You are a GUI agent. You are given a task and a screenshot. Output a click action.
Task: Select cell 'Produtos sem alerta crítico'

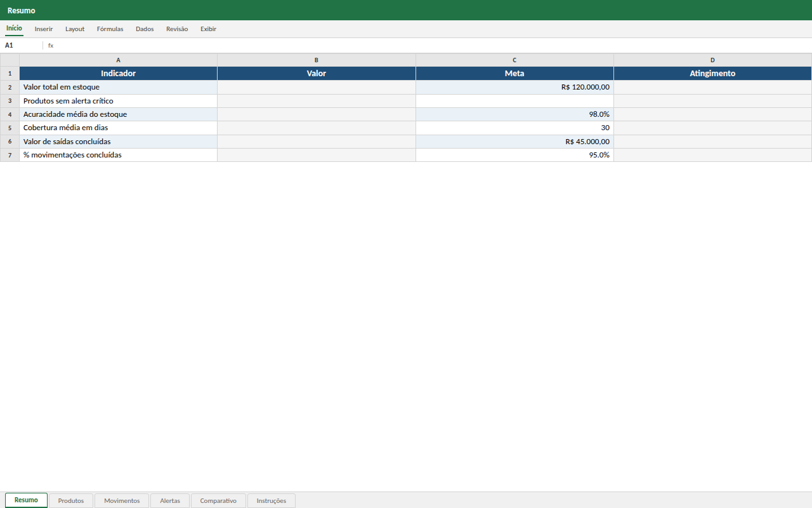[119, 101]
